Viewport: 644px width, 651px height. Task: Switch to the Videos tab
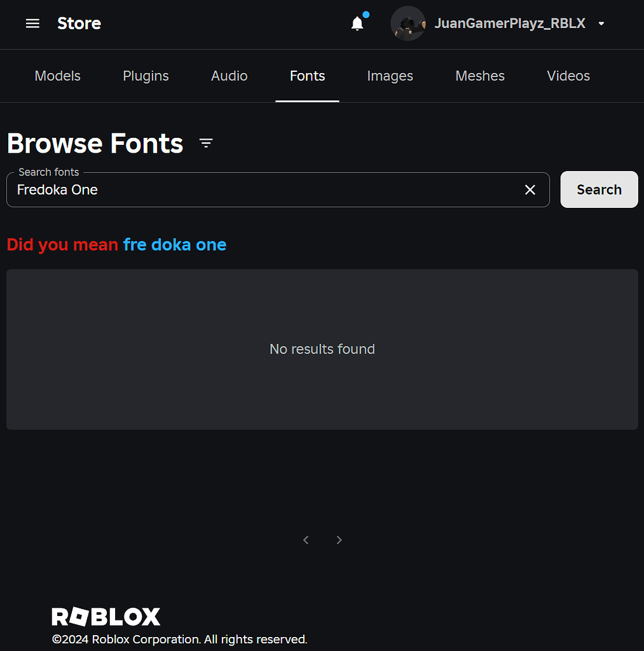(568, 76)
